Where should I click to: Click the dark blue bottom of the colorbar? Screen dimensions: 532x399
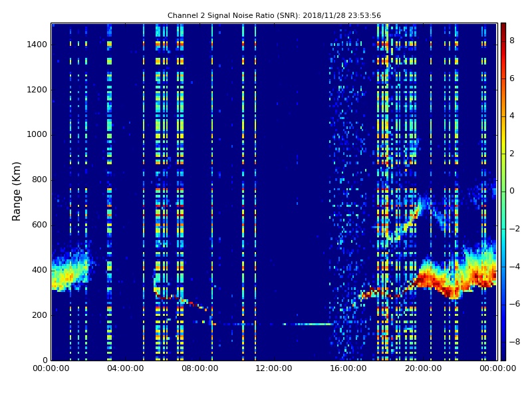click(503, 354)
